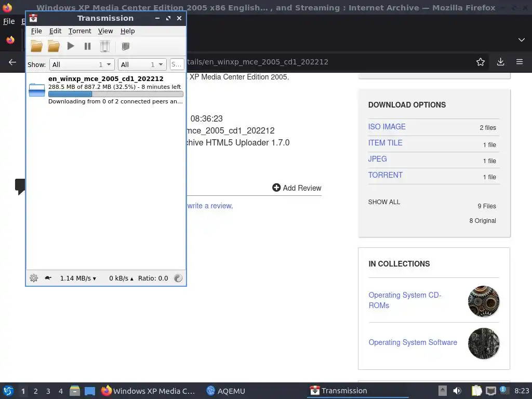The image size is (532, 399).
Task: Click second folder icon in Transmission toolbar
Action: 54,46
